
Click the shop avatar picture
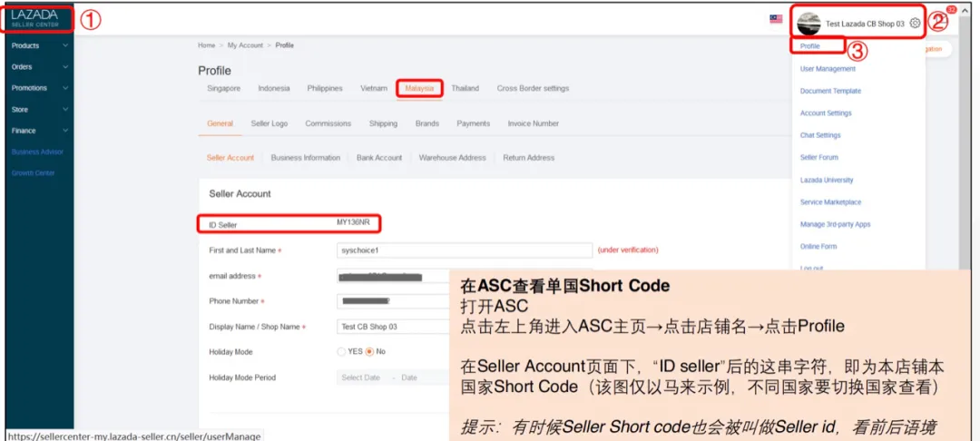(808, 23)
